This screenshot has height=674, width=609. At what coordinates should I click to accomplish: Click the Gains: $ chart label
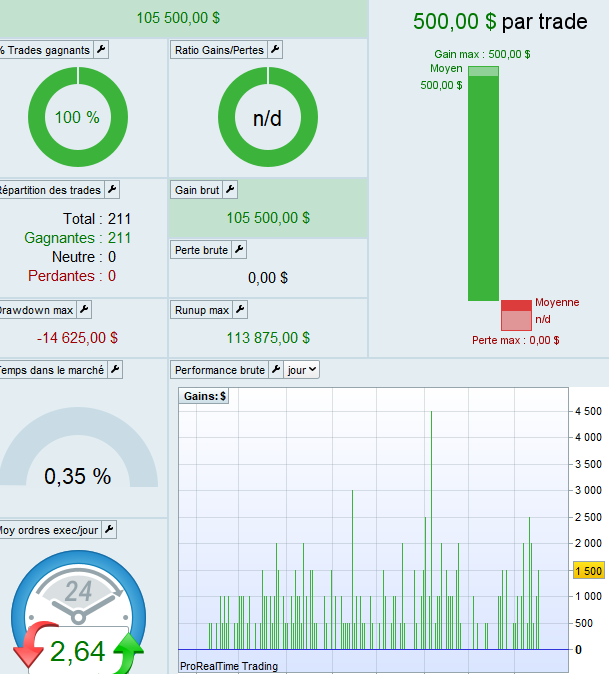tap(204, 396)
